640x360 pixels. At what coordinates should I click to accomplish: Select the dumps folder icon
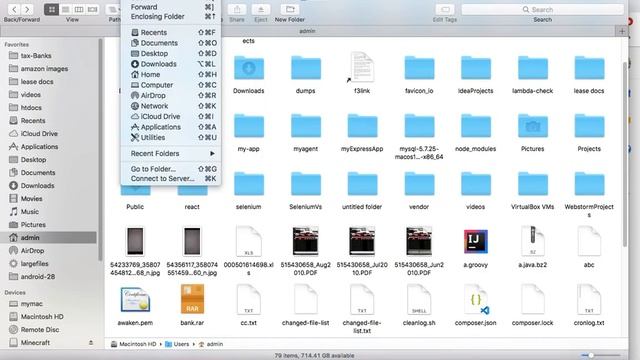click(x=306, y=68)
